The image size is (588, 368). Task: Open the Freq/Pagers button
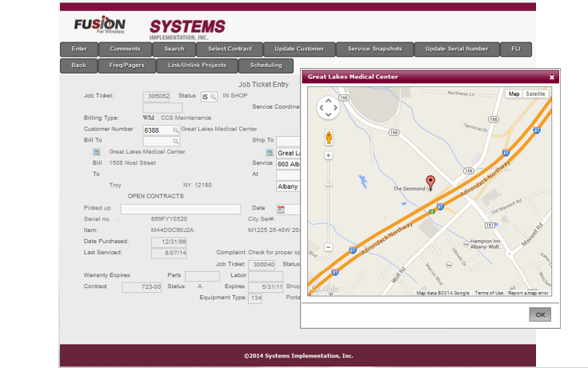click(x=126, y=66)
